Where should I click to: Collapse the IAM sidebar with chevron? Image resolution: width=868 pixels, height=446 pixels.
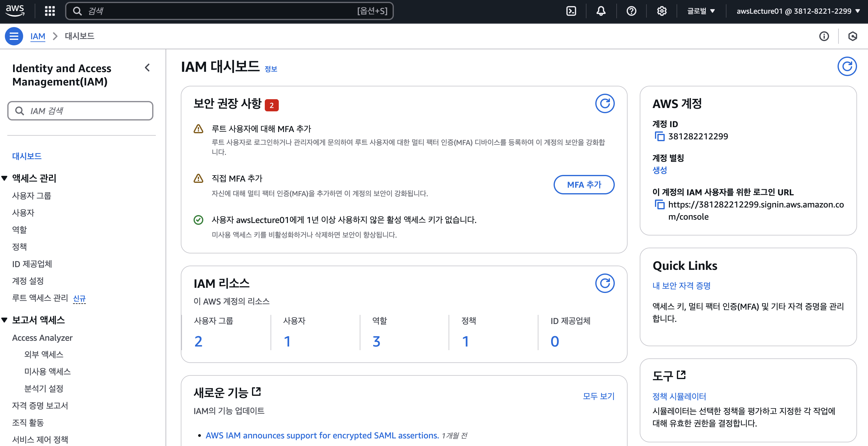(x=147, y=68)
